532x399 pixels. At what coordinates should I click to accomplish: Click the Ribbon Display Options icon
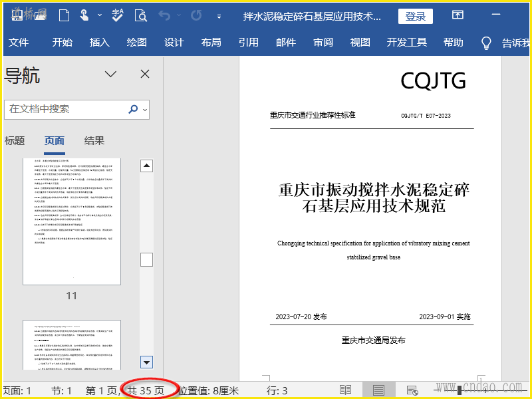(458, 15)
